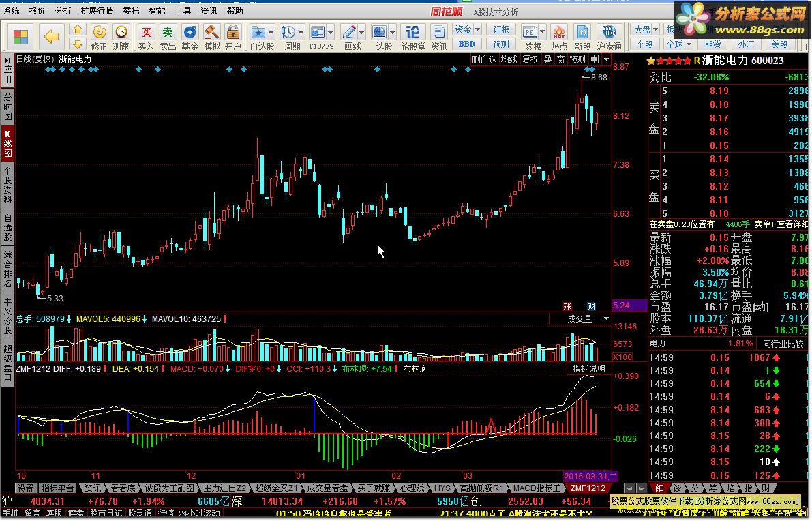This screenshot has height=521, width=812.
Task: Go back with the yellow left arrow
Action: (51, 37)
